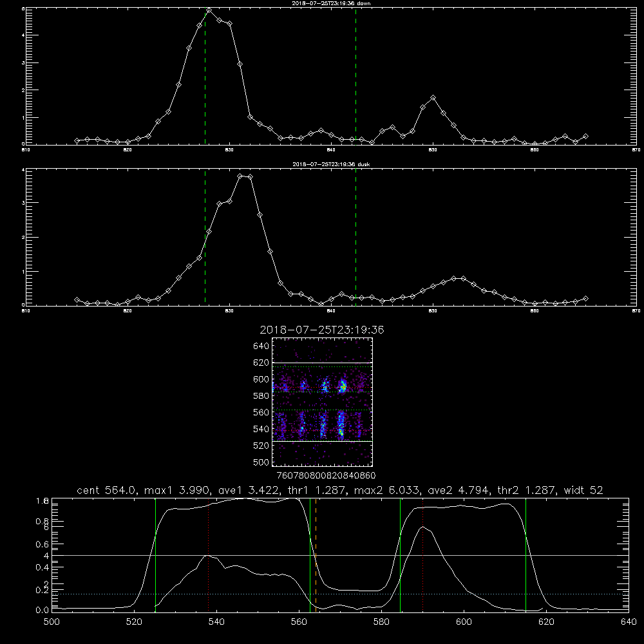Viewport: 644px width, 644px height.
Task: Click the '640' y-axis label beside the spectrogram
Action: pyautogui.click(x=261, y=346)
